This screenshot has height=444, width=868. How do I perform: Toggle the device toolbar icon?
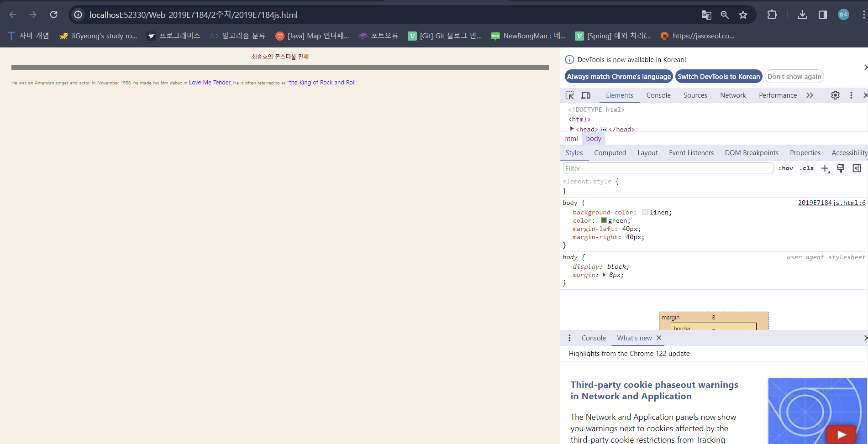coord(586,95)
